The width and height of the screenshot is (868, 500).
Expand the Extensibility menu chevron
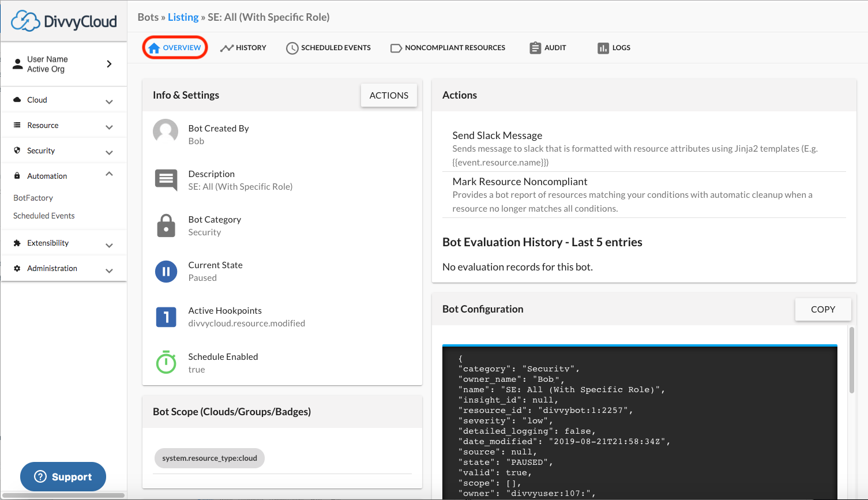coord(109,245)
